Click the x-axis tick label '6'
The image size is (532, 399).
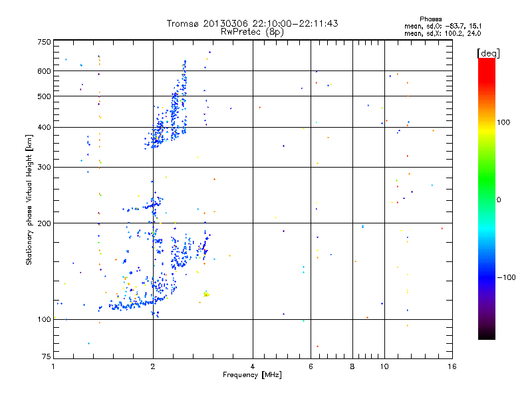point(311,366)
